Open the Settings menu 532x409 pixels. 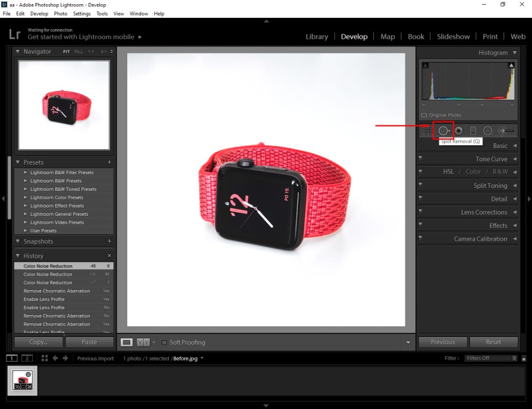coord(82,14)
